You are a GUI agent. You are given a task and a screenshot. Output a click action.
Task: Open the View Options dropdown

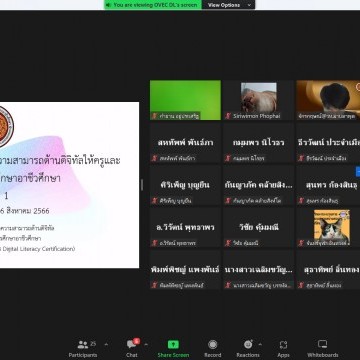pyautogui.click(x=229, y=5)
